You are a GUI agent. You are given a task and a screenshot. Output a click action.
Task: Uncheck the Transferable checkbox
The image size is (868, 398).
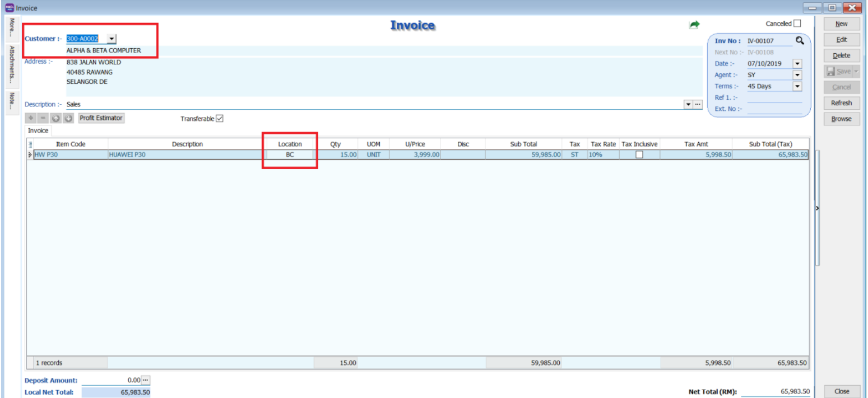(x=220, y=119)
